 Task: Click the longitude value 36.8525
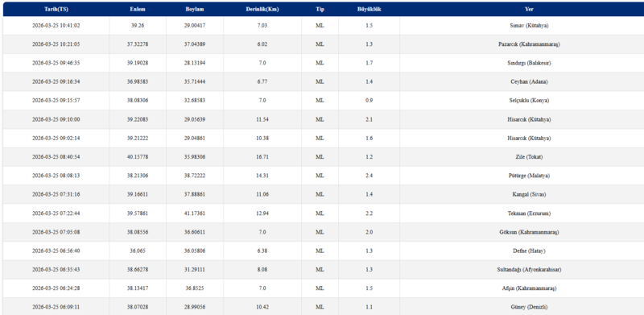[x=195, y=288]
